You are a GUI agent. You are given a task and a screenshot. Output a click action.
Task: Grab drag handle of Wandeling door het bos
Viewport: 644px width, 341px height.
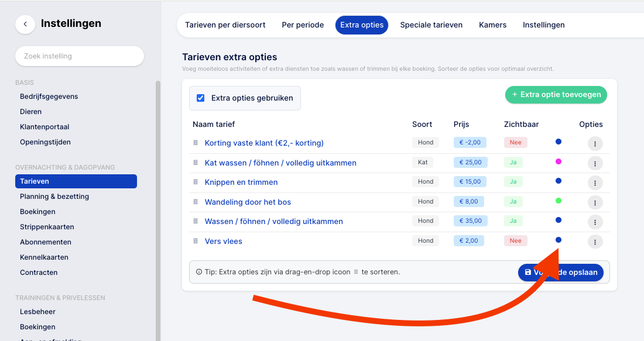pos(196,201)
